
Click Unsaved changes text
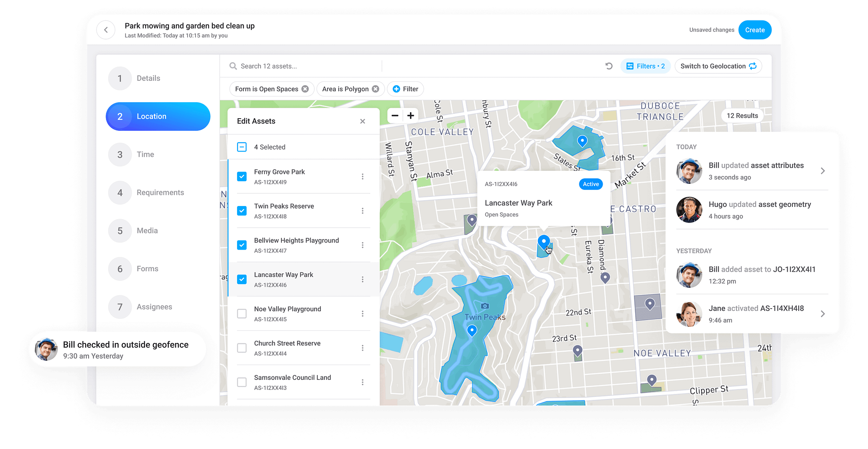pos(712,30)
